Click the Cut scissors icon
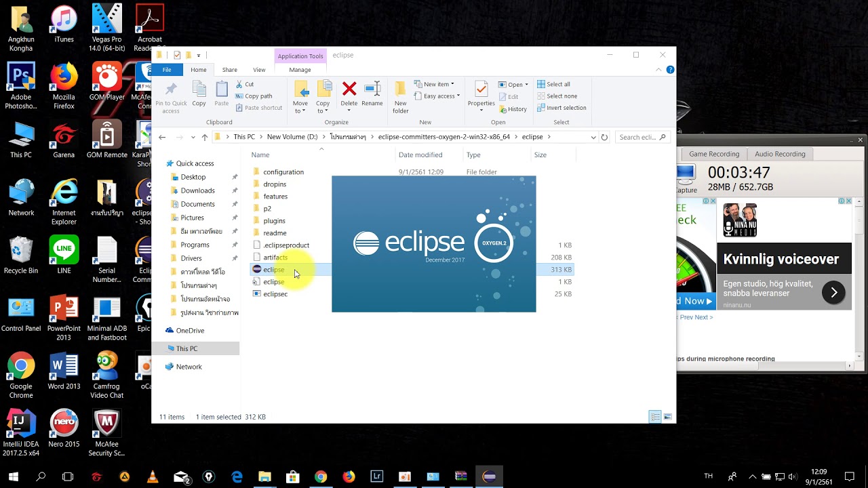This screenshot has height=488, width=868. pos(239,85)
